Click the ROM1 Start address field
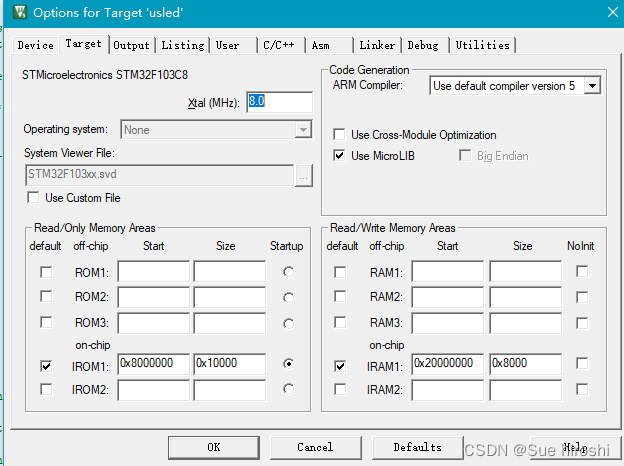624x466 pixels. tap(154, 272)
